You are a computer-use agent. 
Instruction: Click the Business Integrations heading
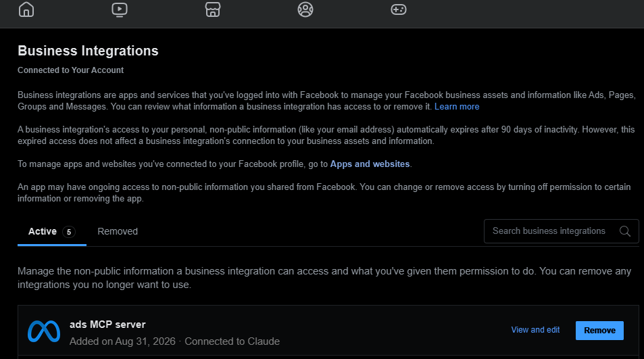click(88, 51)
